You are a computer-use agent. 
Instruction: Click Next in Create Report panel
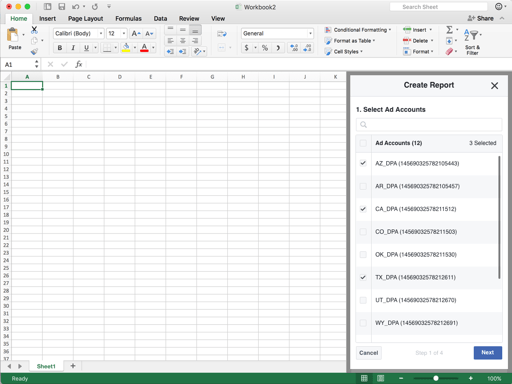click(488, 352)
